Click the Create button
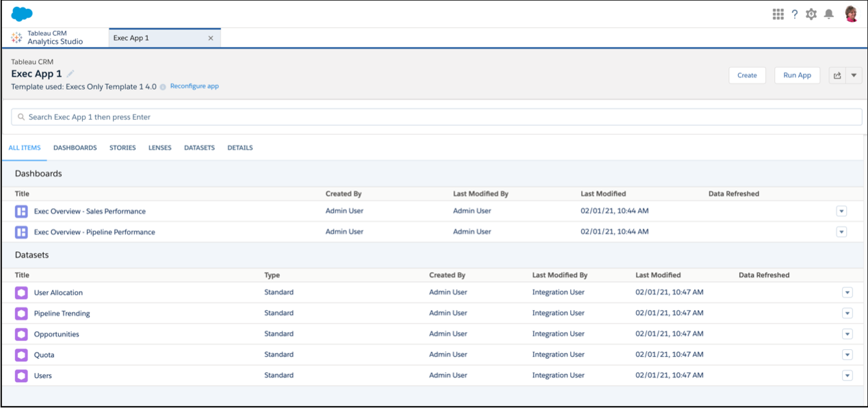868x408 pixels. point(747,75)
